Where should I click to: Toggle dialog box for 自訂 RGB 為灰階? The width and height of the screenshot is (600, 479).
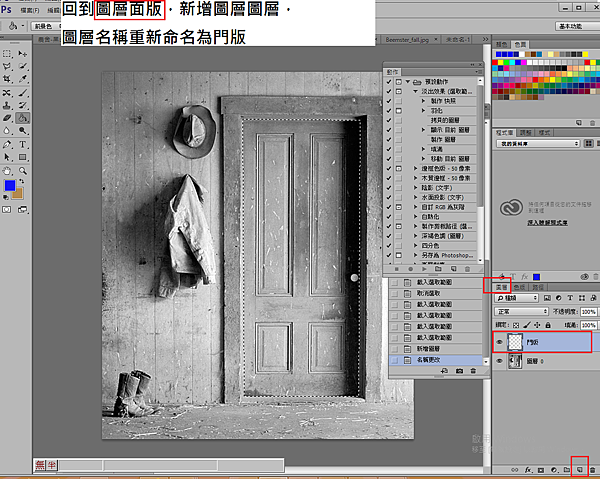[x=399, y=207]
